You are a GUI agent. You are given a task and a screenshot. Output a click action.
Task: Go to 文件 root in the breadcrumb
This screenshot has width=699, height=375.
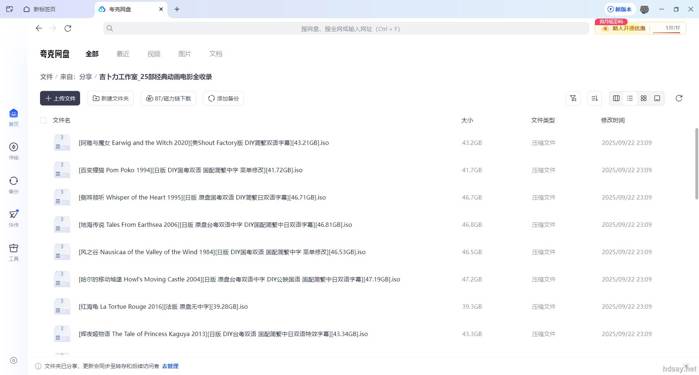46,77
